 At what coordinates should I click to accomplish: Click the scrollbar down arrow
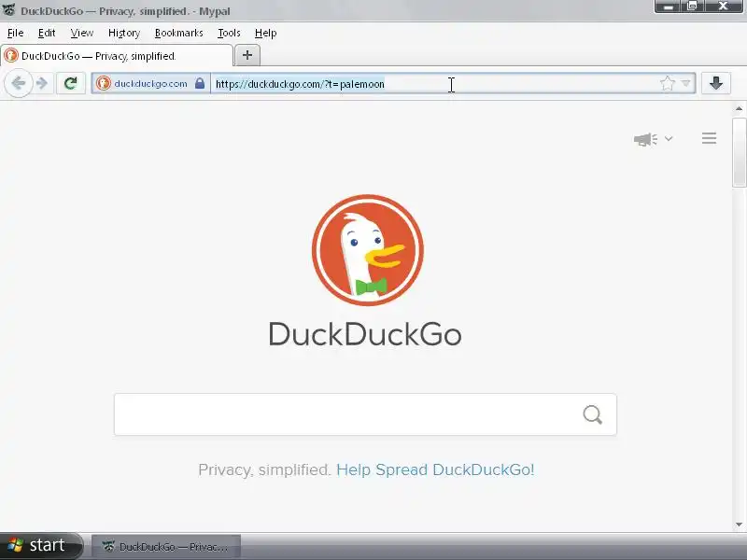click(739, 525)
